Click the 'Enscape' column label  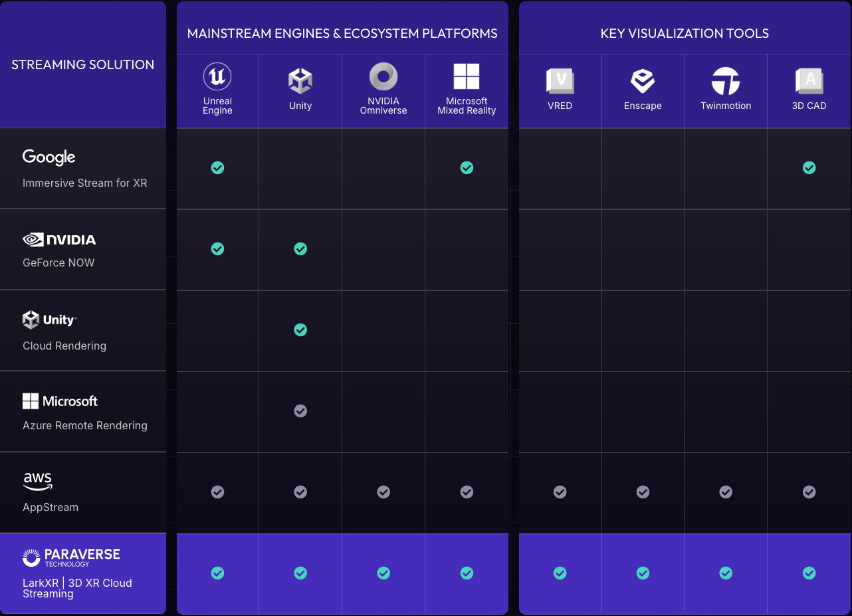tap(643, 106)
